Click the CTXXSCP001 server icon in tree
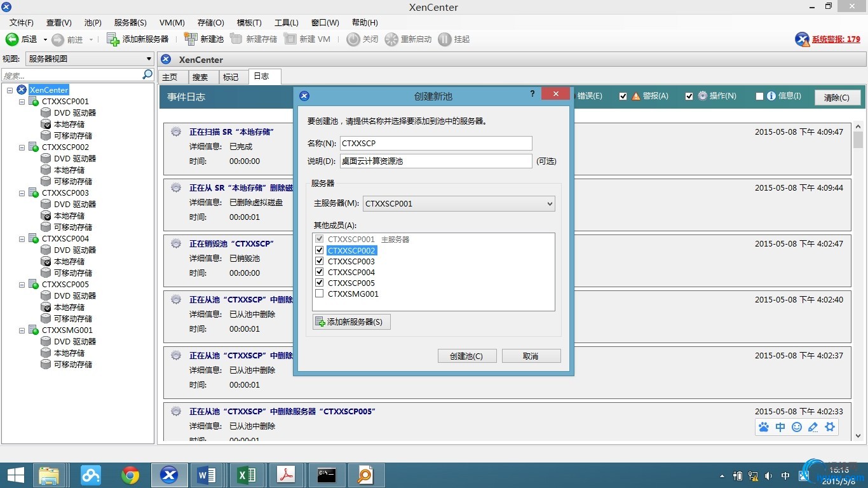 34,102
